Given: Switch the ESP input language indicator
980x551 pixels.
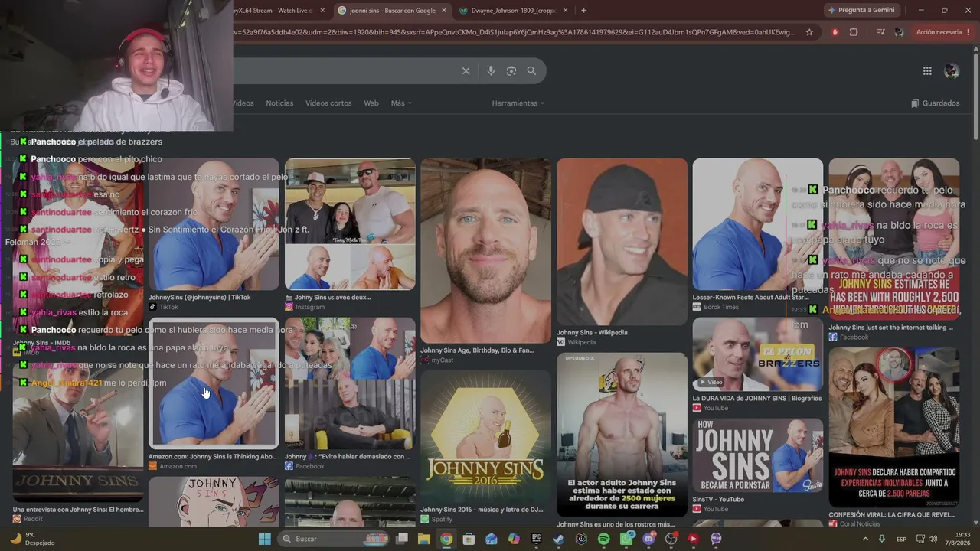Looking at the screenshot, I should tap(902, 539).
